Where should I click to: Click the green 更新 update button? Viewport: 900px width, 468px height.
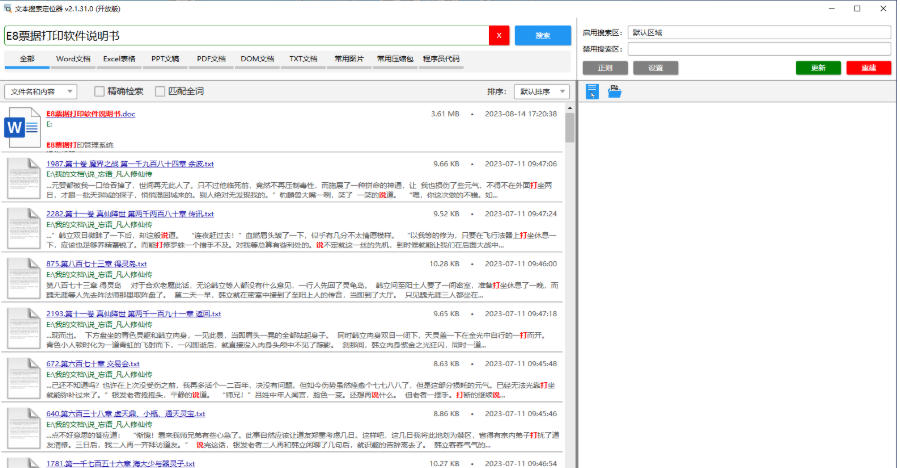818,68
